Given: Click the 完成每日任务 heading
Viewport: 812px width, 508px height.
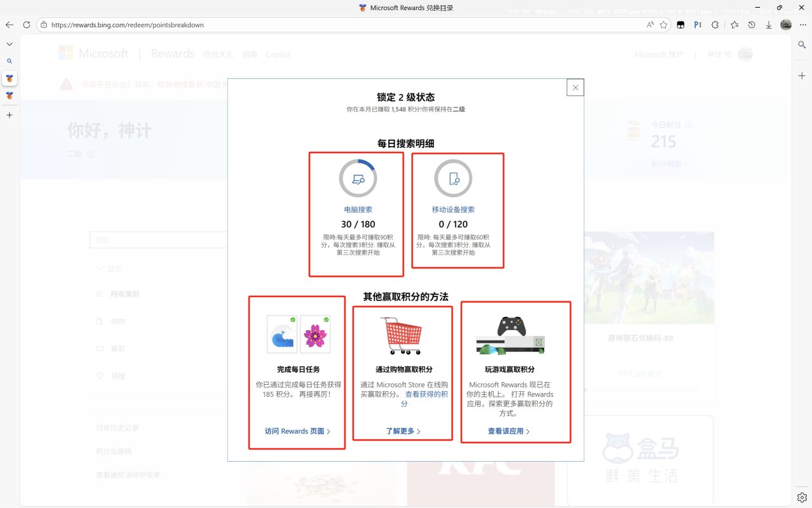Looking at the screenshot, I should [x=298, y=370].
